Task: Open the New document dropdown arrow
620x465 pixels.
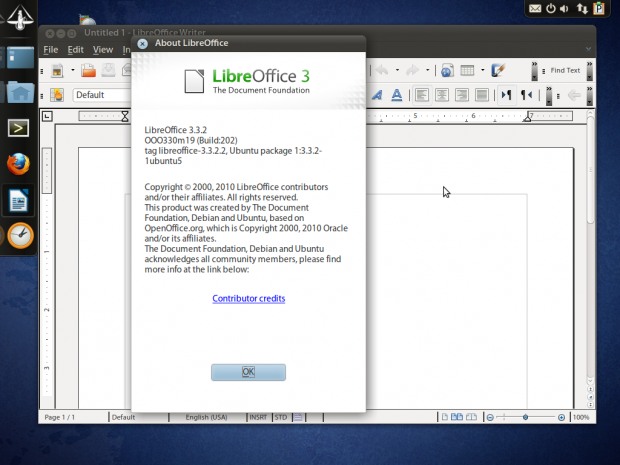Action: click(73, 70)
